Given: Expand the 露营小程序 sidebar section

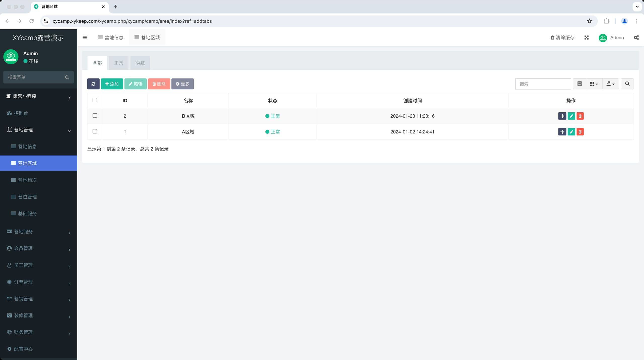Looking at the screenshot, I should coord(38,96).
